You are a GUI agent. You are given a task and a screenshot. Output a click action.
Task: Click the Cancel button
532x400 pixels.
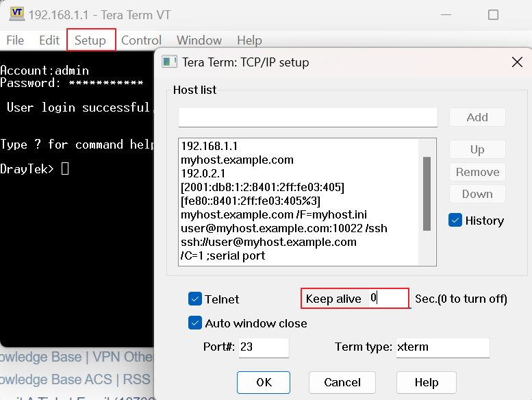tap(342, 382)
